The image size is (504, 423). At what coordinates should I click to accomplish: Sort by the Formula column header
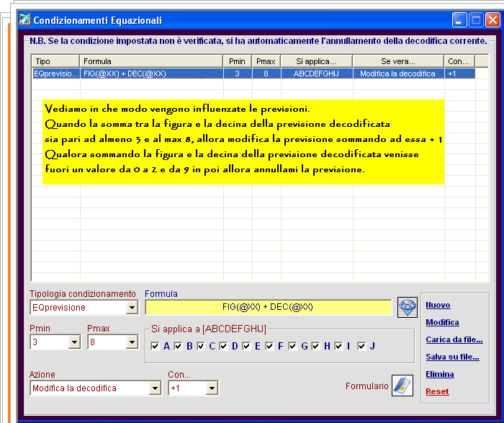click(151, 61)
